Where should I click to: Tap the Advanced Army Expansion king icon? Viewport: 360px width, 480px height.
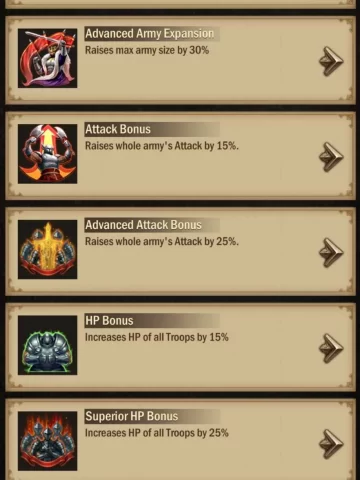point(48,58)
